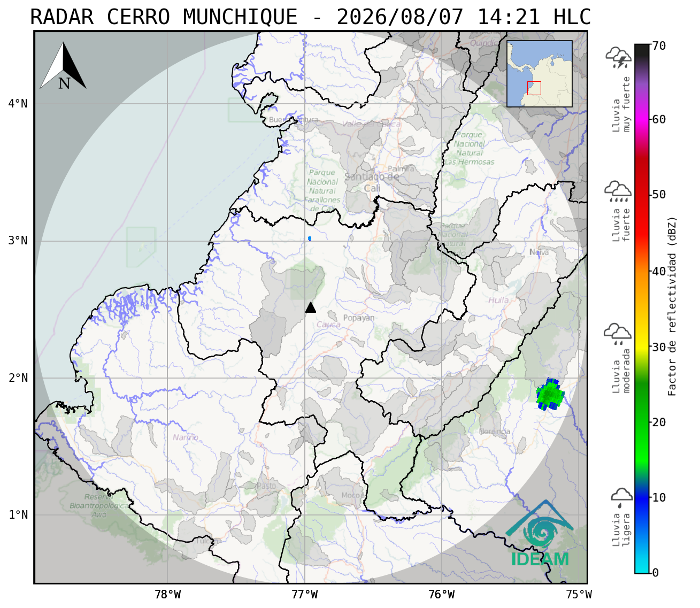Image resolution: width=700 pixels, height=608 pixels.
Task: Click the small blue echo near 3°N
Action: 310,238
